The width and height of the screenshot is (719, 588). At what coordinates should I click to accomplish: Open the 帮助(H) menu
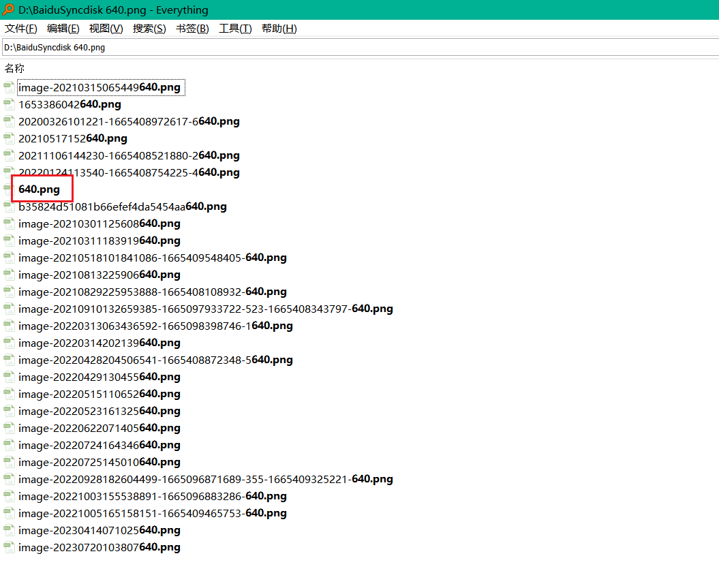[279, 29]
